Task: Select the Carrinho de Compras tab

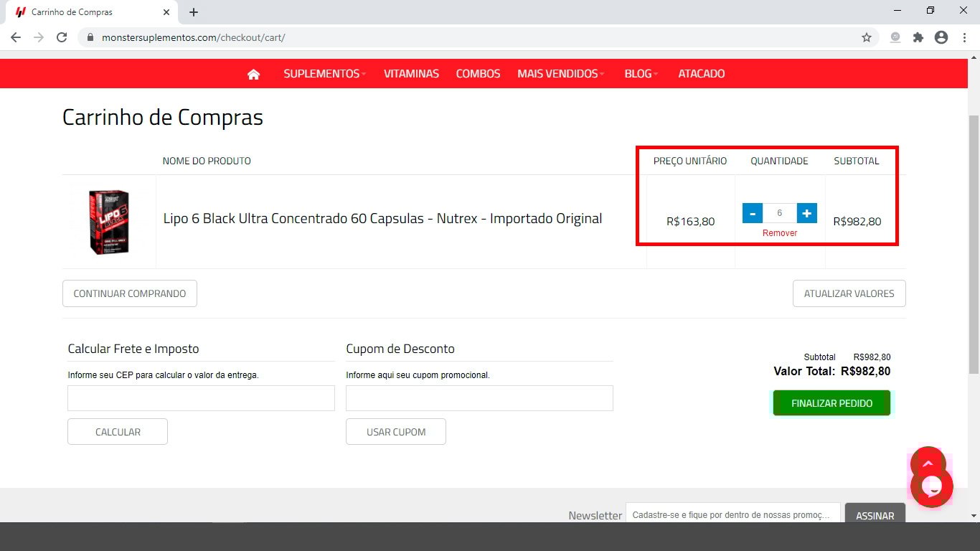Action: pos(91,12)
